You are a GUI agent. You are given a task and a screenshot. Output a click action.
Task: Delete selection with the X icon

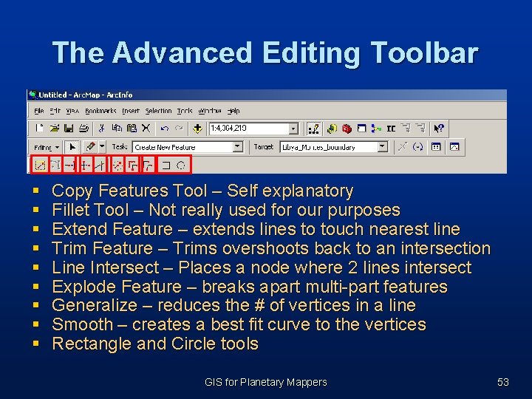point(146,129)
